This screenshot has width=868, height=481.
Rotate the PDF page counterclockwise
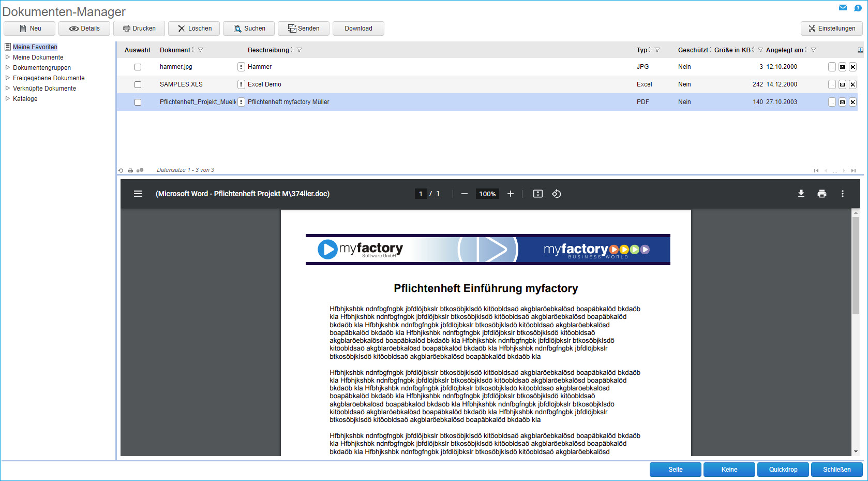coord(557,194)
